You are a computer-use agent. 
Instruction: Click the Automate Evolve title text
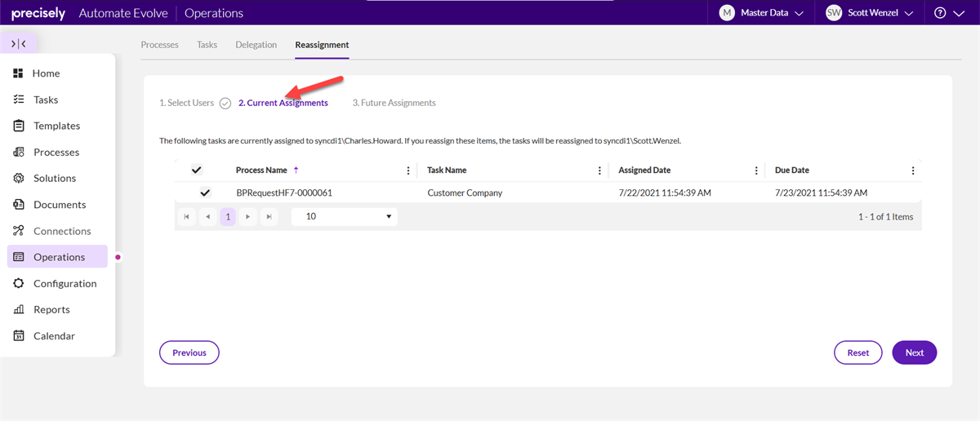click(x=124, y=13)
